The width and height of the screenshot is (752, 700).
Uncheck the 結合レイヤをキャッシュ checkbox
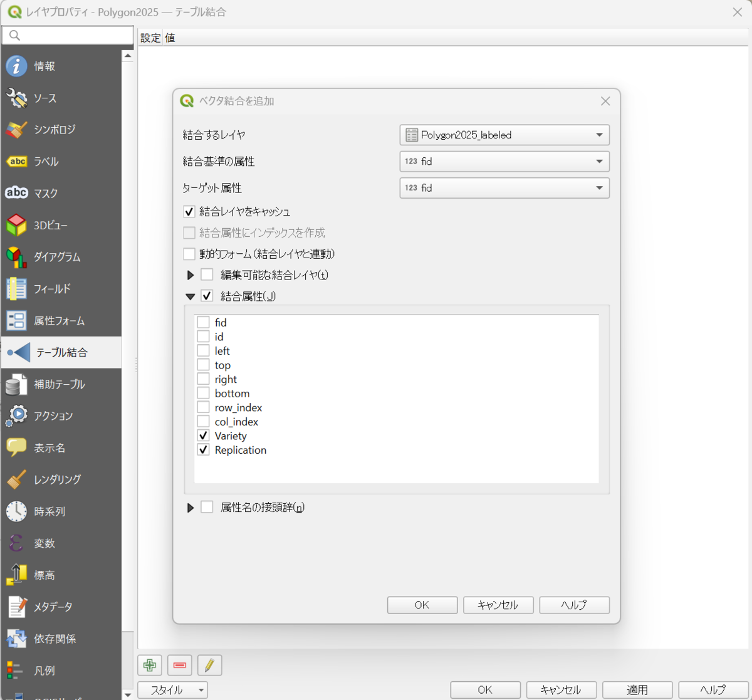point(189,212)
